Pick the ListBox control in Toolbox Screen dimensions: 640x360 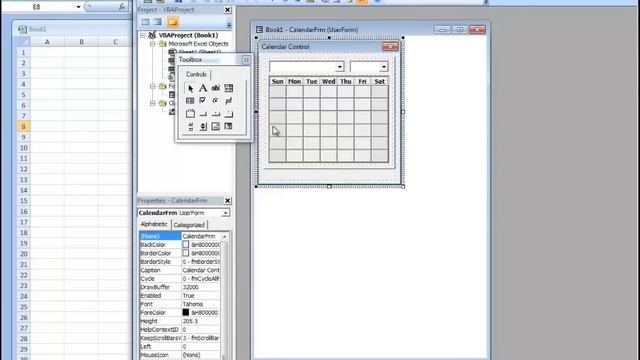190,101
